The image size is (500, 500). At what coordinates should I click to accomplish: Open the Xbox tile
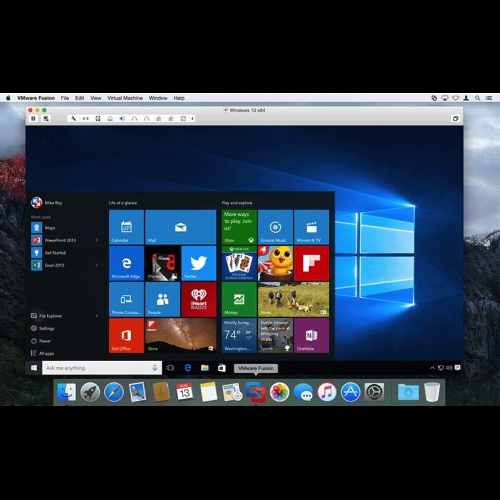point(239,227)
